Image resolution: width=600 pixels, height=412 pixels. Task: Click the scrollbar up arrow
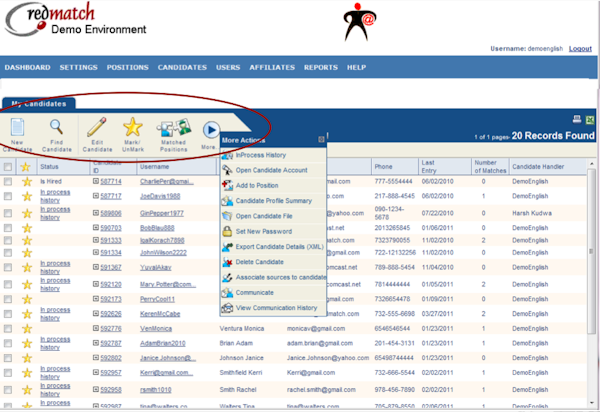(591, 164)
